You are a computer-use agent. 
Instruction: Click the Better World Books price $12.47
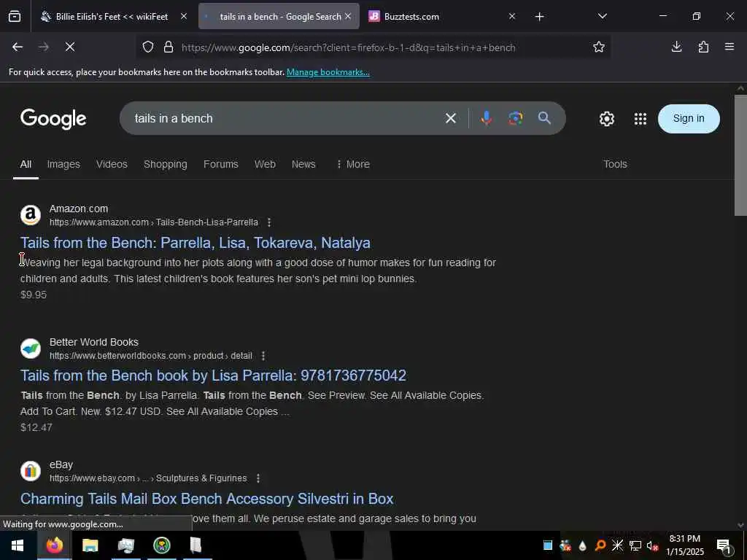[x=36, y=427]
